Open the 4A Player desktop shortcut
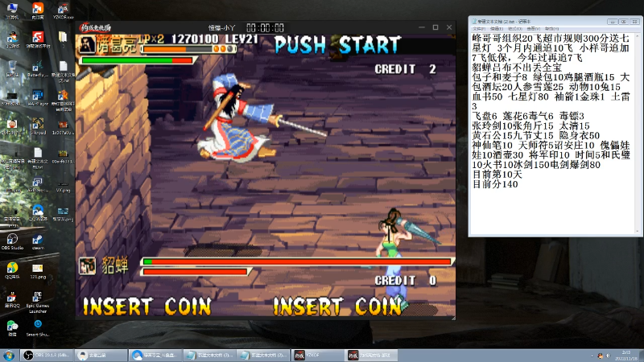Screen dimensions: 644x362 [38, 97]
